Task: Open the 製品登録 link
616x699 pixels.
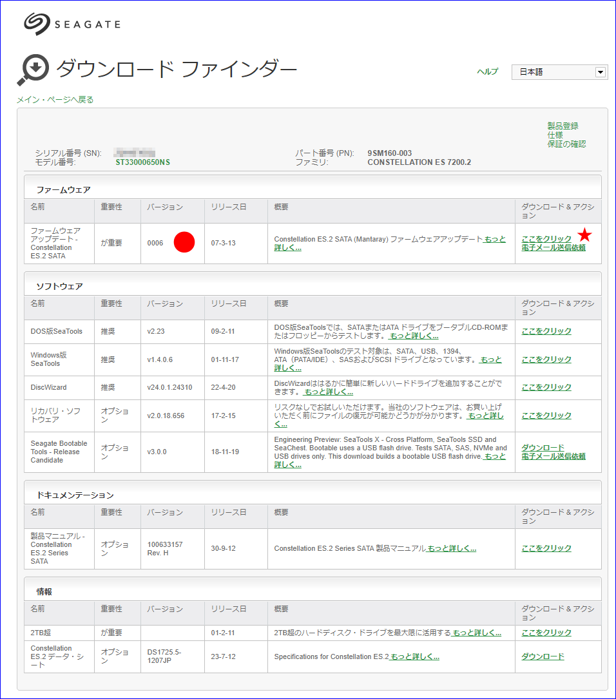Action: [x=563, y=126]
